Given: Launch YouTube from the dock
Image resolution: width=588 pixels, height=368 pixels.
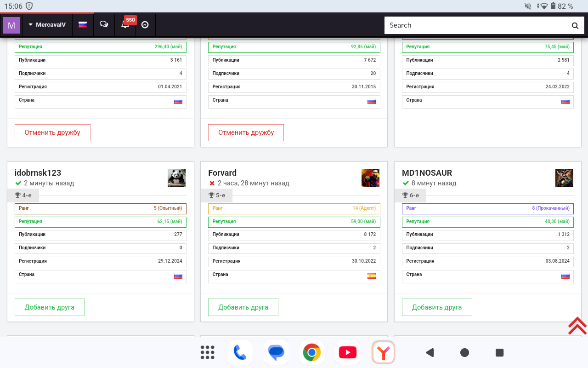Looking at the screenshot, I should pyautogui.click(x=347, y=353).
